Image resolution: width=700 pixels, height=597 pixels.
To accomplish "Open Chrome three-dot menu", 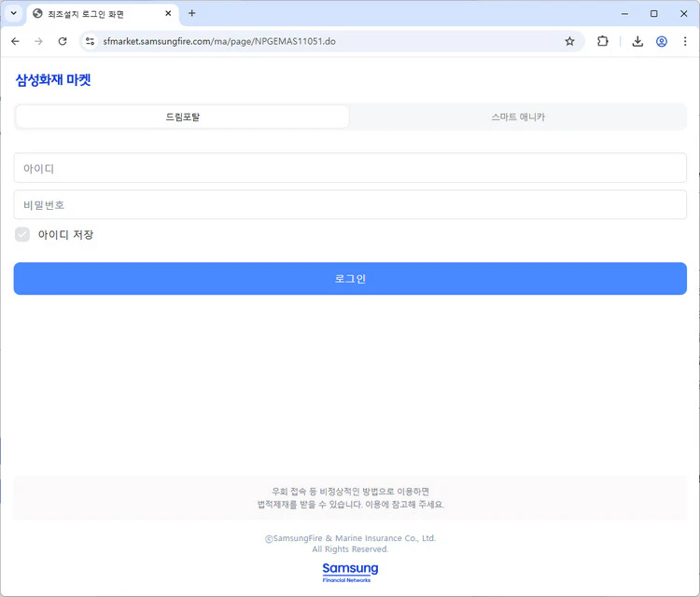I will [x=685, y=41].
